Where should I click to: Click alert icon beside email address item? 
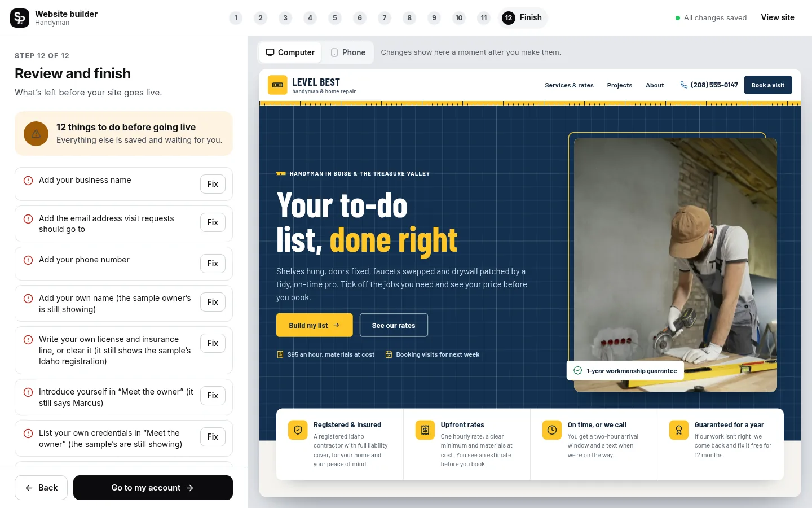click(x=28, y=219)
